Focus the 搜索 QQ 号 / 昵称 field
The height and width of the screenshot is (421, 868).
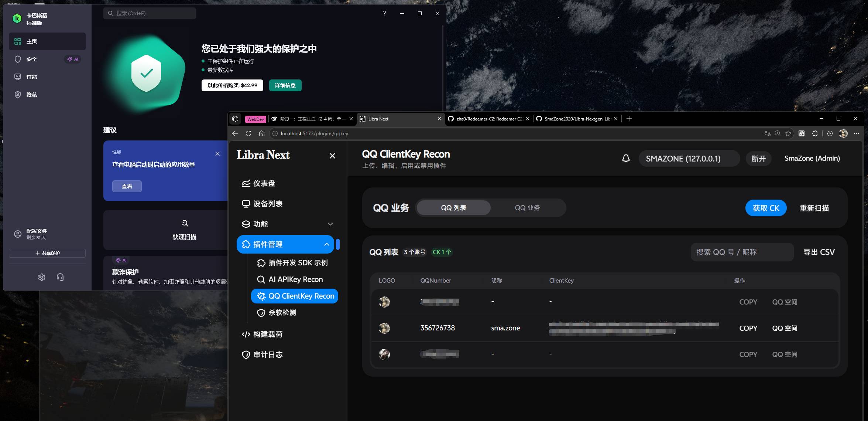coord(742,252)
